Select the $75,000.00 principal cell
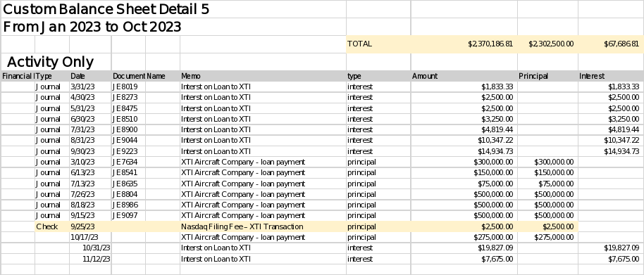The width and height of the screenshot is (644, 275). click(x=547, y=184)
